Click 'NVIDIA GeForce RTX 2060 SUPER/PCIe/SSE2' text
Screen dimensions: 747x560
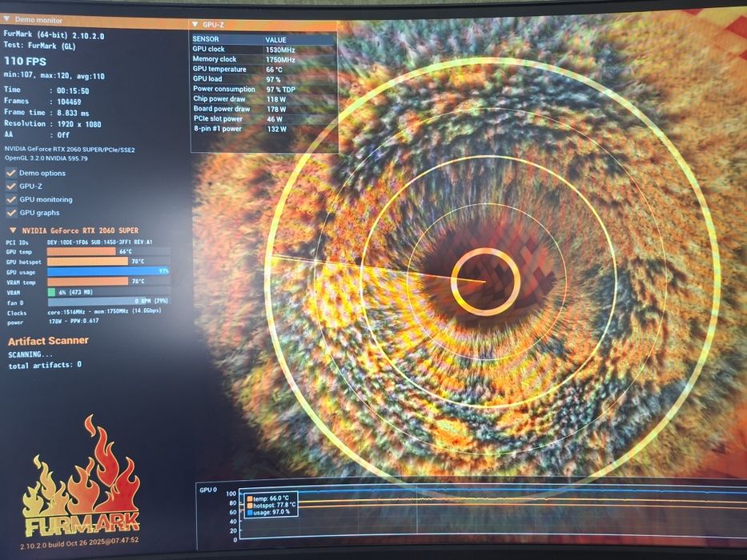[70, 150]
